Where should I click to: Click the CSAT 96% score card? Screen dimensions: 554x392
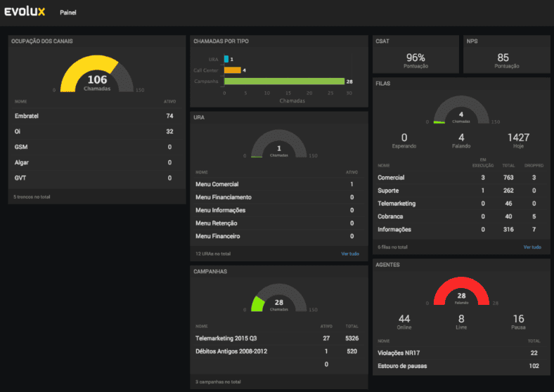point(416,54)
